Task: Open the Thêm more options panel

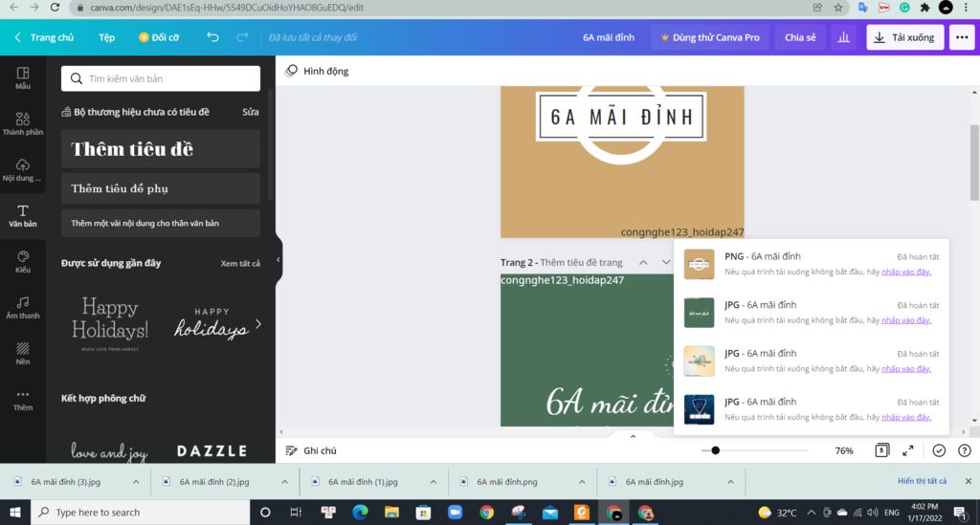Action: (x=23, y=400)
